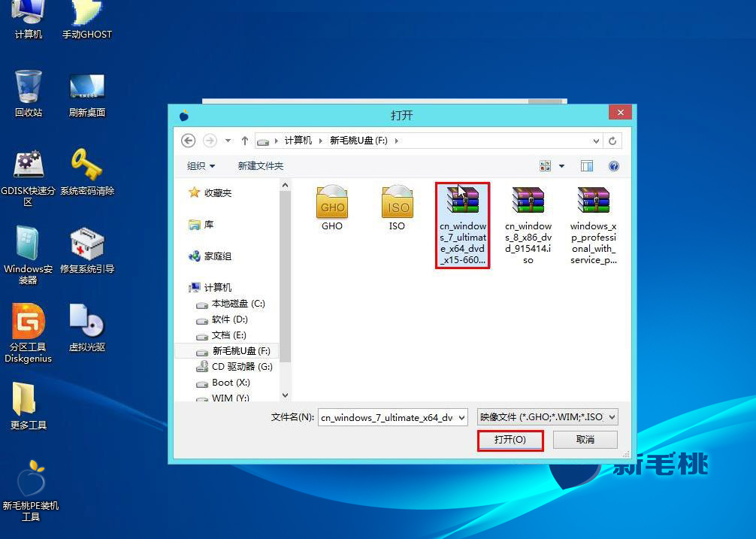Launch the 手动GHOST desktop shortcut
The height and width of the screenshot is (539, 756).
tap(86, 20)
